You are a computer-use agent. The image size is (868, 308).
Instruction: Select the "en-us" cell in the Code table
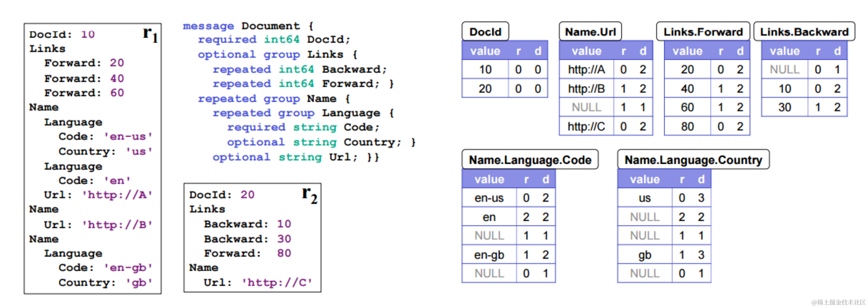click(x=489, y=198)
